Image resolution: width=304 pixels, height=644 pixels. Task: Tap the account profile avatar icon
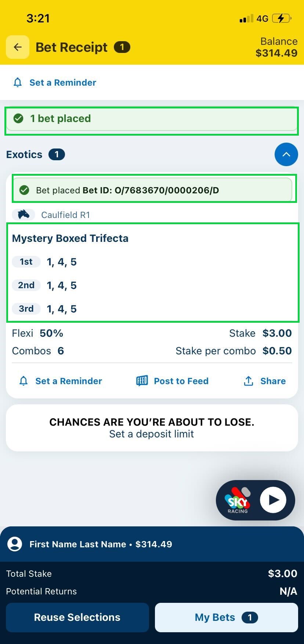tap(15, 544)
